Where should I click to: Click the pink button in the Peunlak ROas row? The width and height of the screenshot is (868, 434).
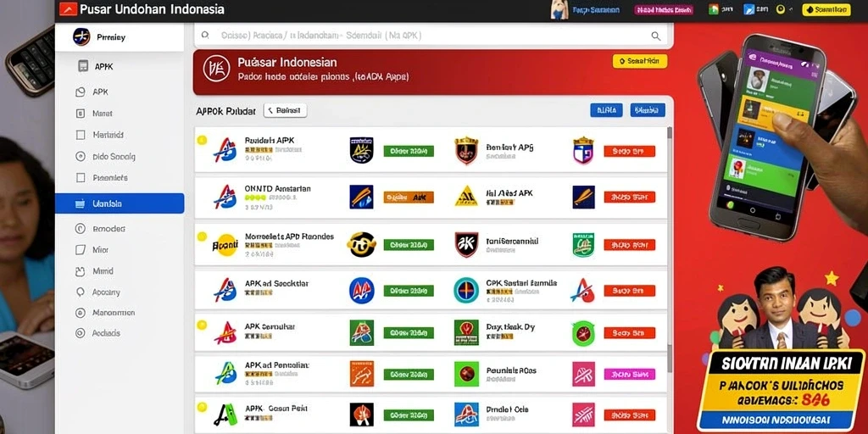point(630,374)
